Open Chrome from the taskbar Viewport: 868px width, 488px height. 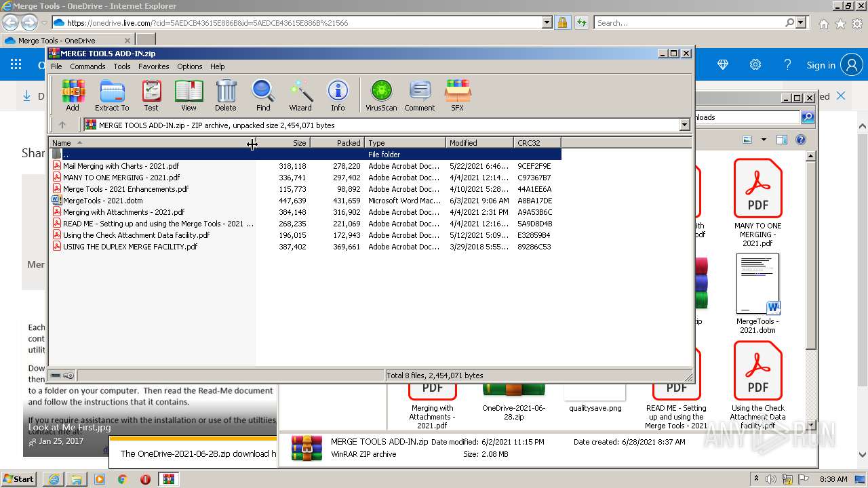tap(122, 479)
